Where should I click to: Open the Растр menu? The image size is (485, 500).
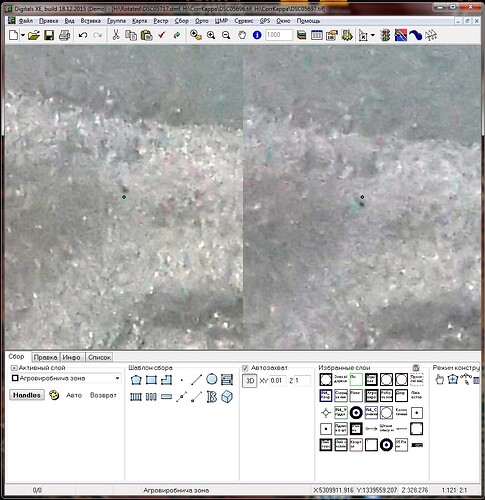(161, 21)
